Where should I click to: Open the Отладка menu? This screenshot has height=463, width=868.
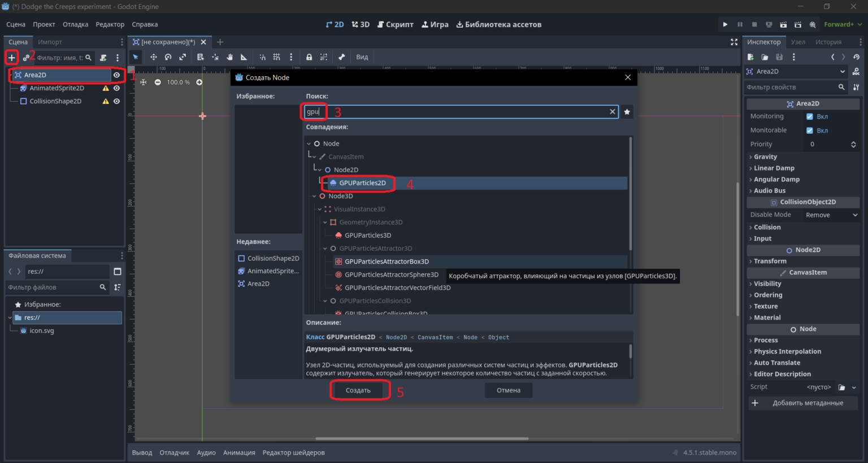coord(75,24)
